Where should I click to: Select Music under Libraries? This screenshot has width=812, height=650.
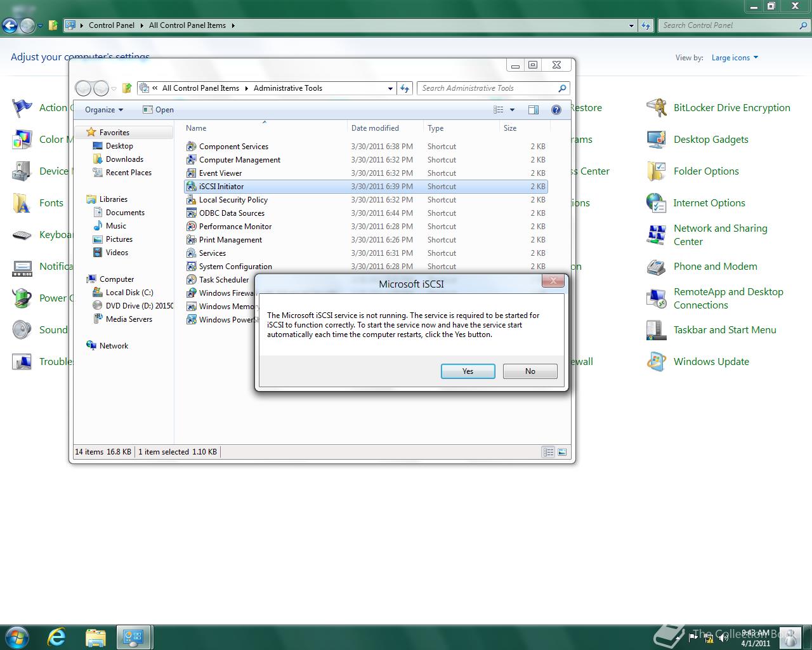tap(116, 226)
